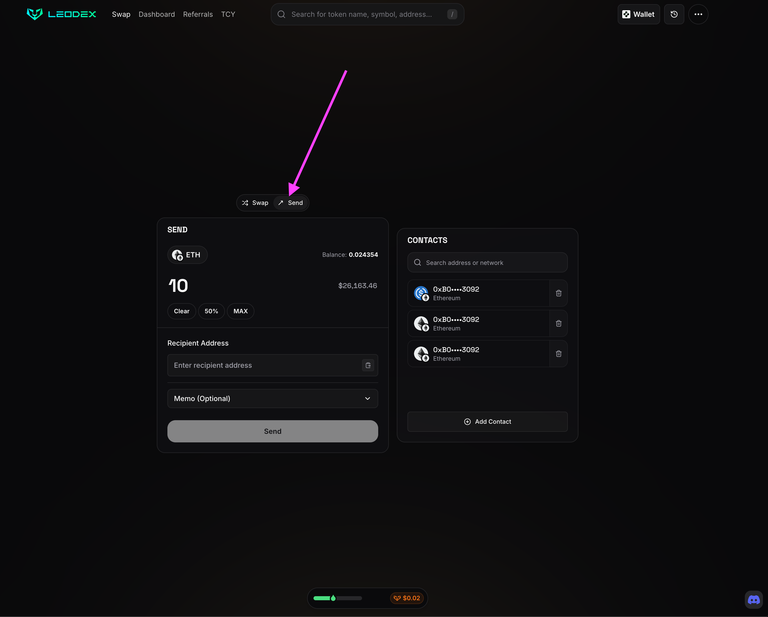The image size is (768, 617).
Task: Delete the first contact via trash icon
Action: tap(558, 293)
